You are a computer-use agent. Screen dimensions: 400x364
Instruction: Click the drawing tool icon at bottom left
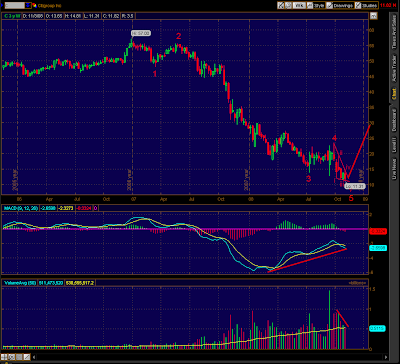[27, 357]
